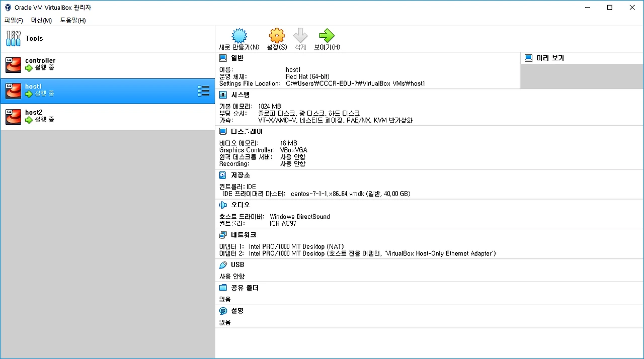
Task: Open USB settings header link
Action: (x=237, y=264)
